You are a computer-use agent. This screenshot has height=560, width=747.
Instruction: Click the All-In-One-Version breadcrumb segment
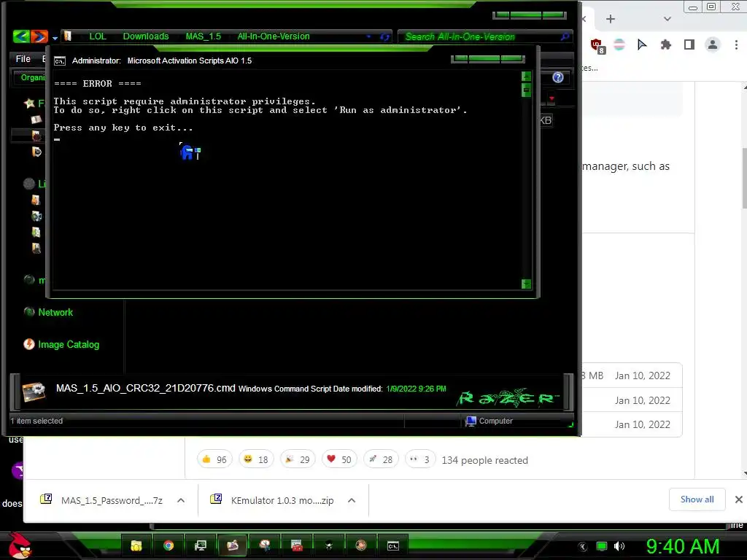point(274,36)
